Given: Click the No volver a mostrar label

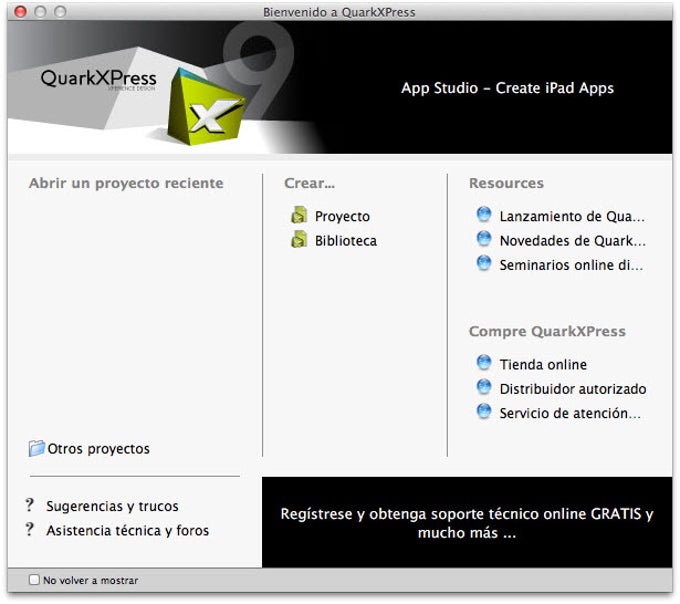Looking at the screenshot, I should 91,580.
